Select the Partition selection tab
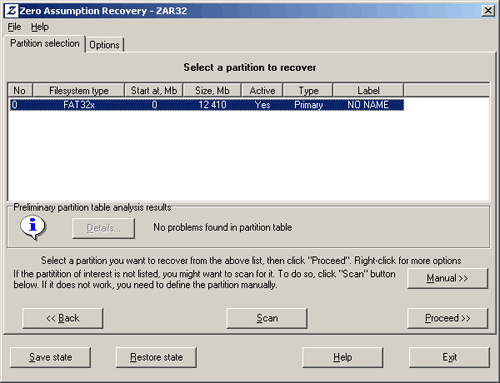The width and height of the screenshot is (500, 383). (x=45, y=44)
